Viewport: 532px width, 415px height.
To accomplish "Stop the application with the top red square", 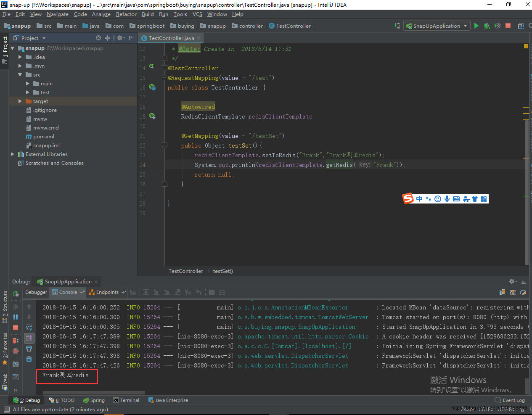I will click(x=508, y=26).
